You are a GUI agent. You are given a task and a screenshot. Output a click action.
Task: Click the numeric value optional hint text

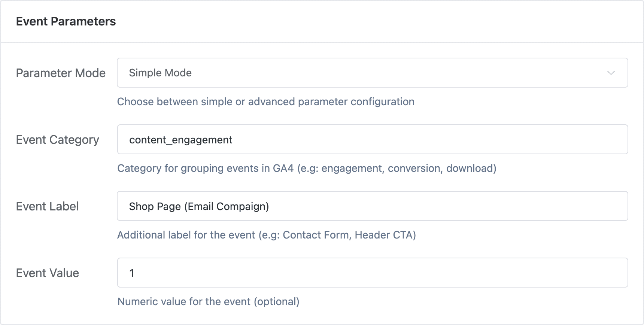209,301
